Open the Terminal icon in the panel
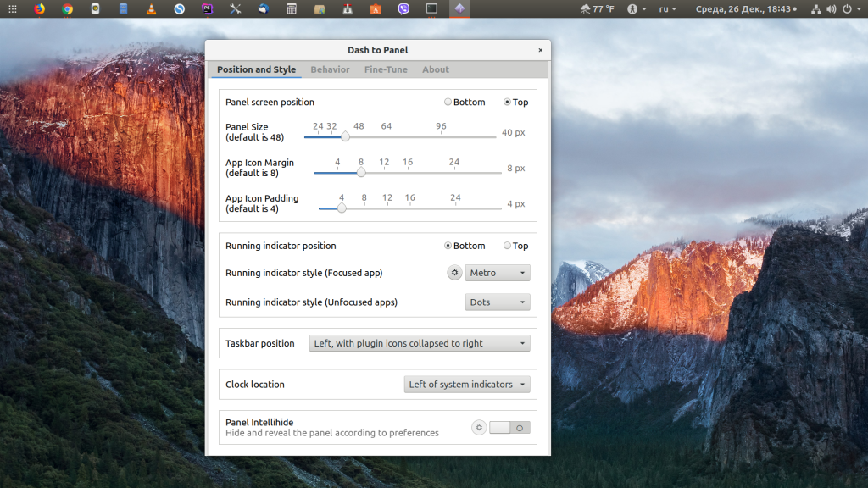 (x=431, y=9)
